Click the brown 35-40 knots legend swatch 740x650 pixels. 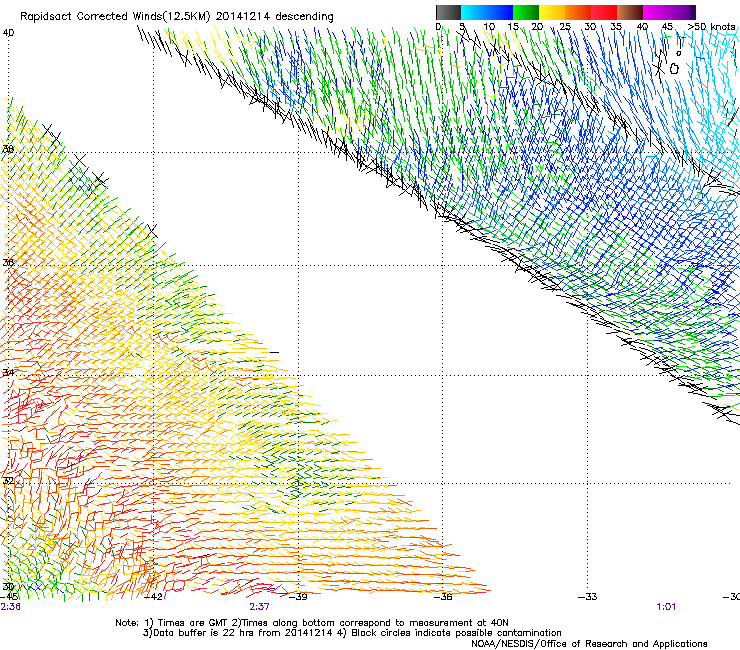coord(630,12)
